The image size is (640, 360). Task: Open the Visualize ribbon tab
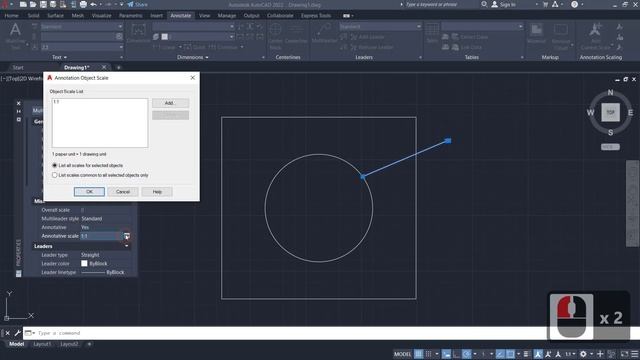pyautogui.click(x=102, y=16)
